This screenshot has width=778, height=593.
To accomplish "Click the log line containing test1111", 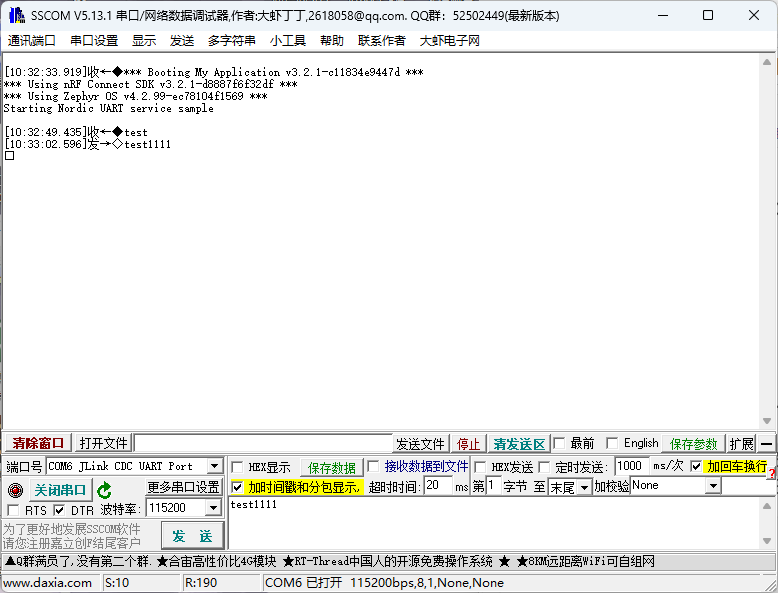I will point(87,144).
